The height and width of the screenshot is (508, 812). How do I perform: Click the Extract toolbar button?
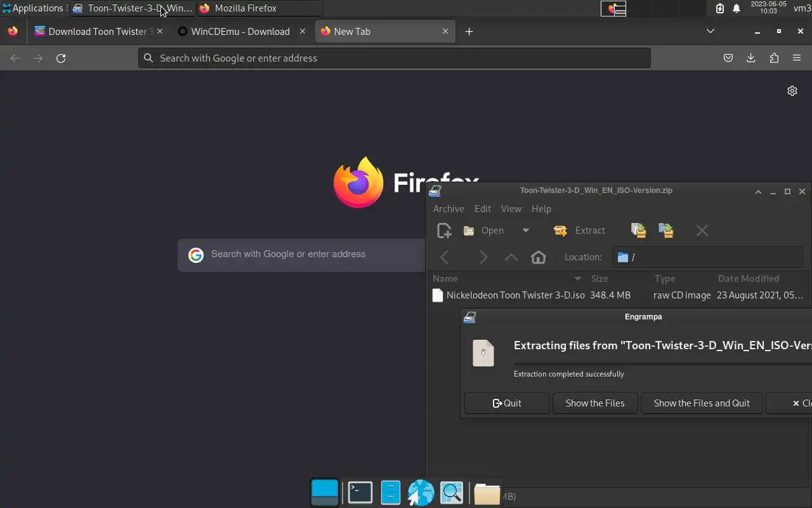point(580,231)
